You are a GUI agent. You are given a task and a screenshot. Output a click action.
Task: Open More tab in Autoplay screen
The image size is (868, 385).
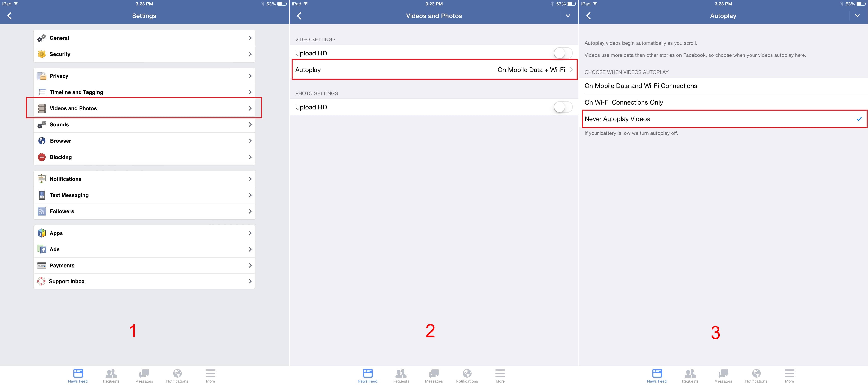pyautogui.click(x=789, y=376)
